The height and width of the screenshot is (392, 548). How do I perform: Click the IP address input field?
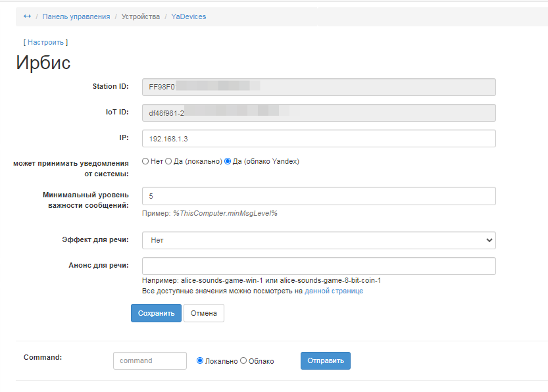click(318, 139)
